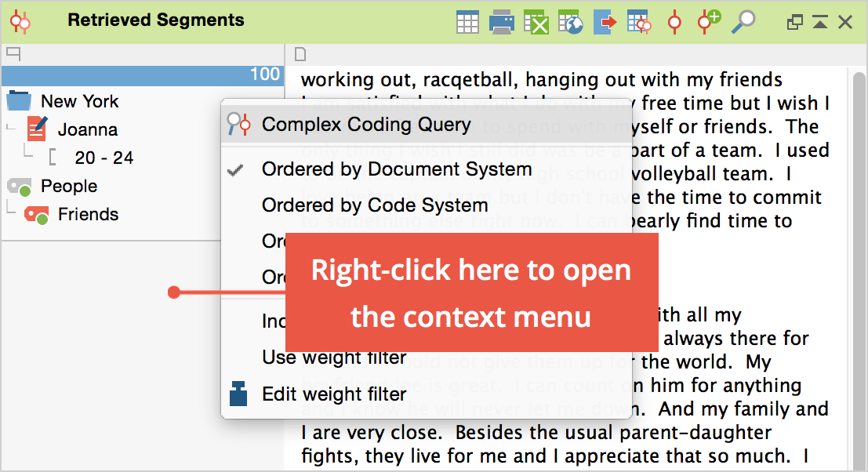Click the Export retrieved segments arrow icon
Viewport: 868px width, 472px height.
(605, 23)
